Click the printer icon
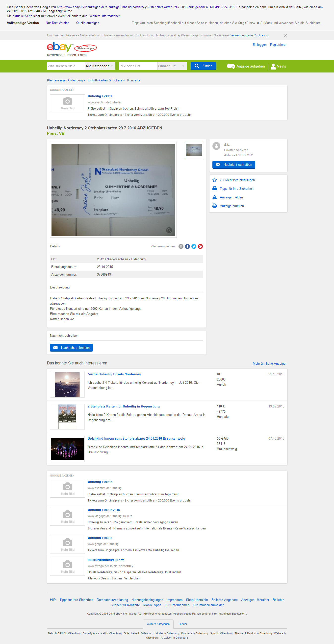 [215, 206]
